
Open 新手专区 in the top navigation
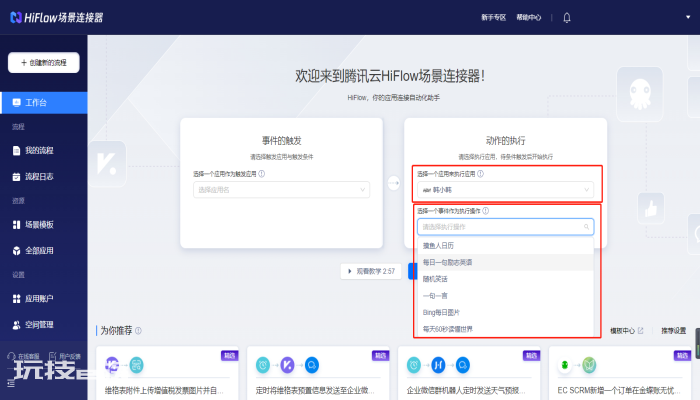(x=493, y=17)
